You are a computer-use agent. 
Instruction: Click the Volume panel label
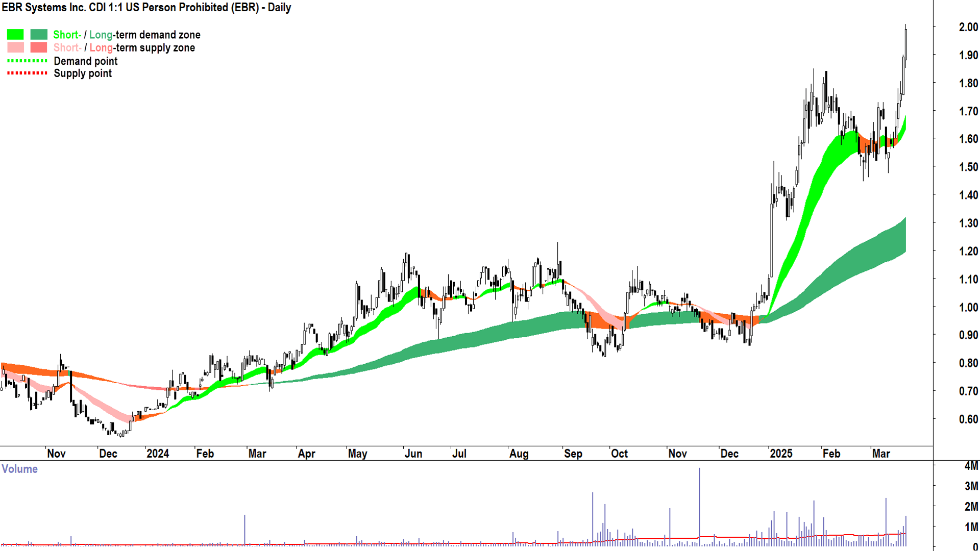click(x=19, y=469)
